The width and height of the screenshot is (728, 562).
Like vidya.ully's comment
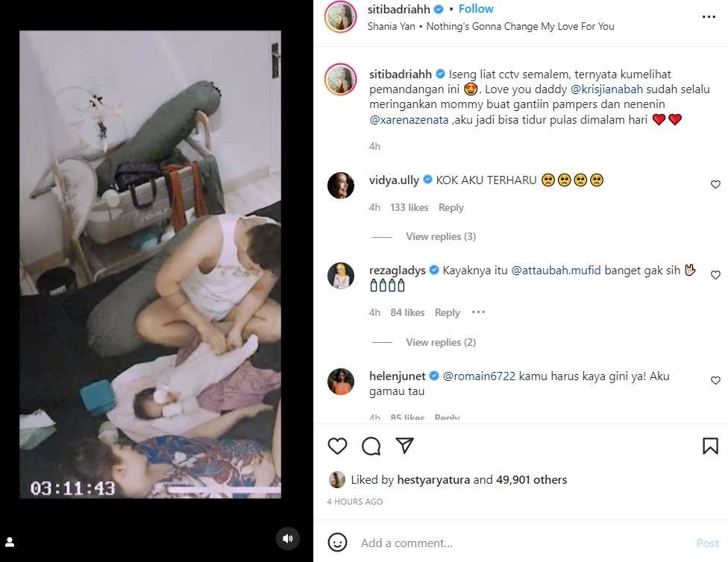tap(715, 184)
